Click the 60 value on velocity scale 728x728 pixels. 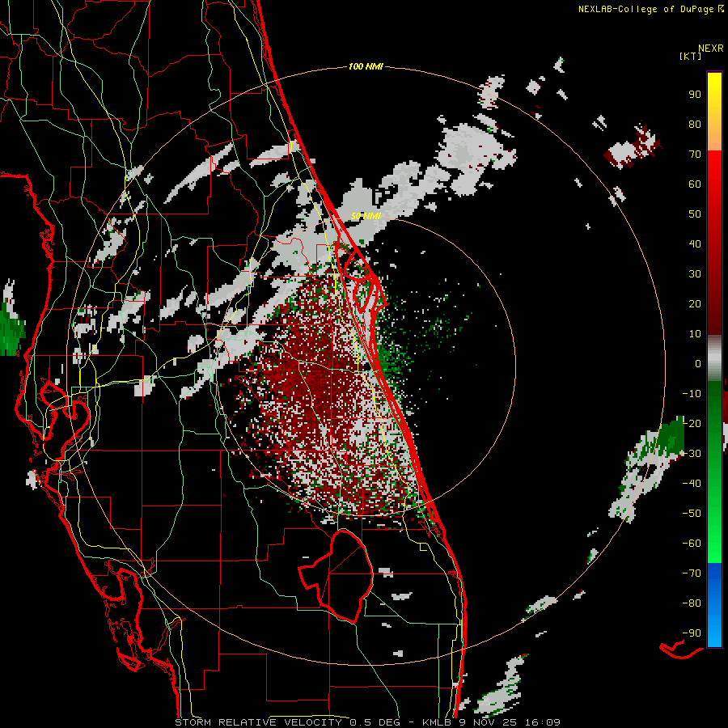click(695, 184)
